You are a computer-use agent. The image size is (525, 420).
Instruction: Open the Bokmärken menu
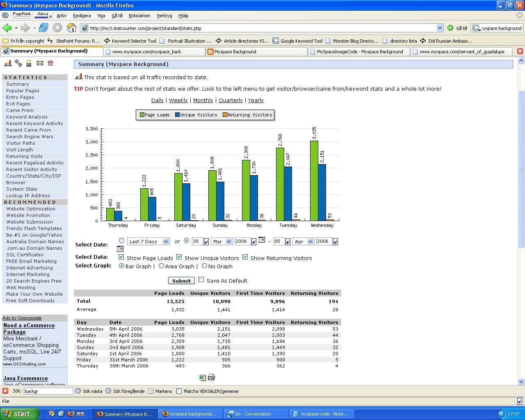pyautogui.click(x=139, y=16)
